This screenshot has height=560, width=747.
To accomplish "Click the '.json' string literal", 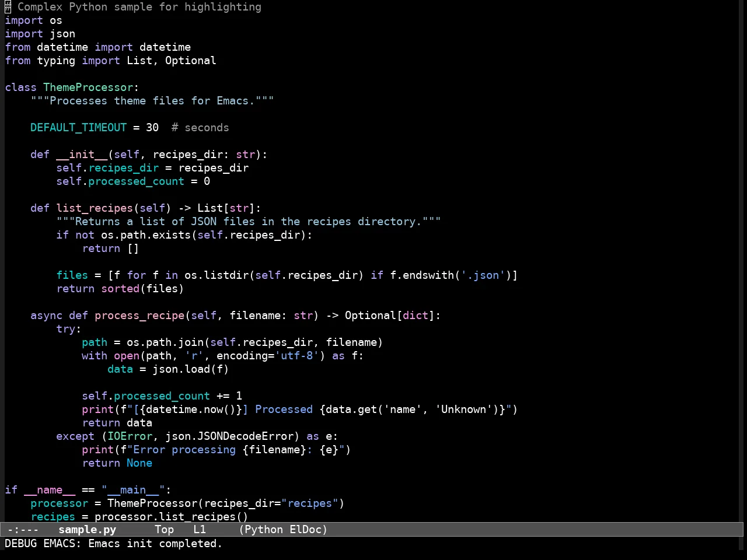I will point(483,275).
